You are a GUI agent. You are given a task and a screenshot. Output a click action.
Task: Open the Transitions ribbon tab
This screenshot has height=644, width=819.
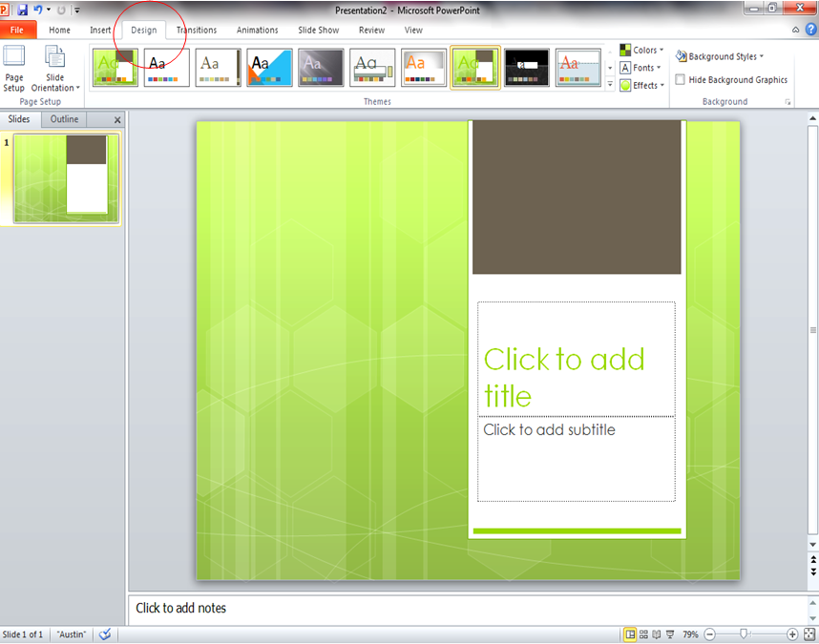(196, 30)
